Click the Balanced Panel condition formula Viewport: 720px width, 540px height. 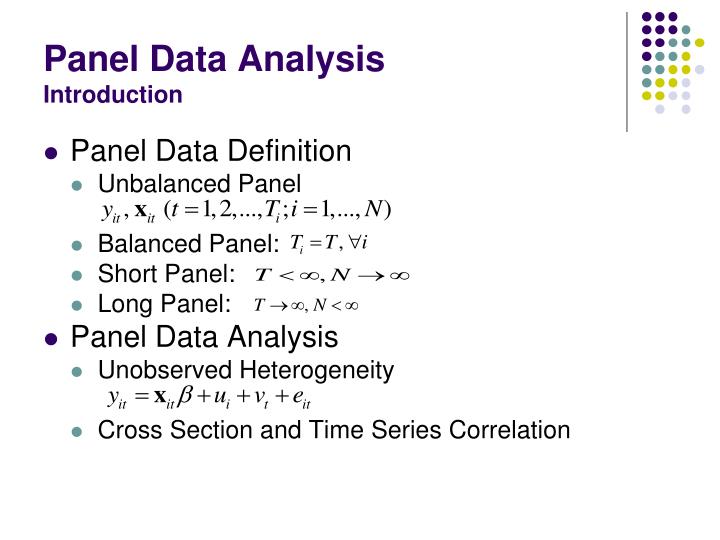click(330, 243)
